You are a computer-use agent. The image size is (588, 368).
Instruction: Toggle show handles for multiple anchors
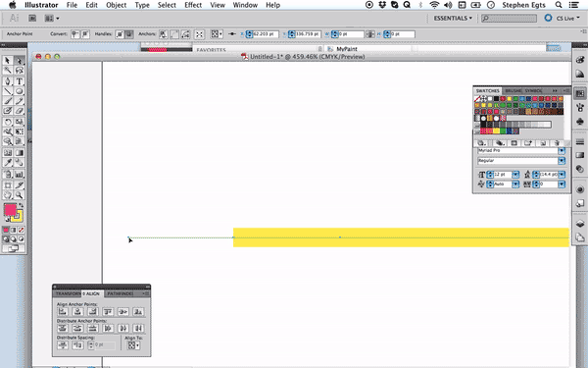tap(120, 34)
